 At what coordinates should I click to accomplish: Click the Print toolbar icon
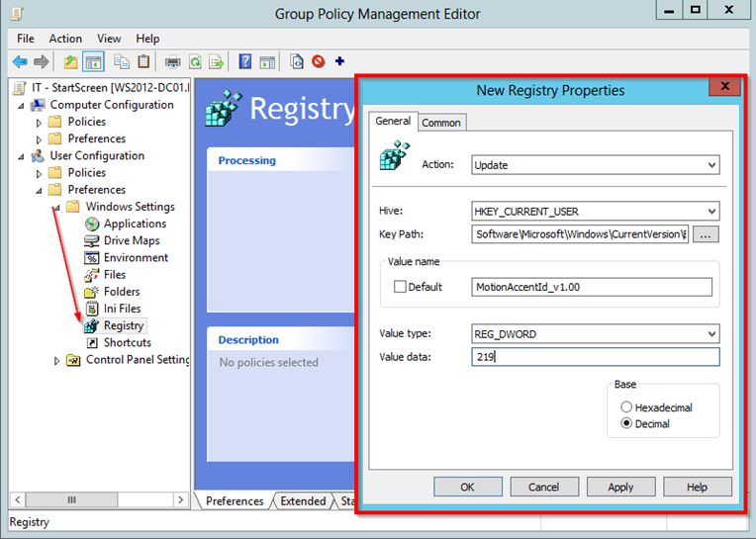tap(172, 61)
